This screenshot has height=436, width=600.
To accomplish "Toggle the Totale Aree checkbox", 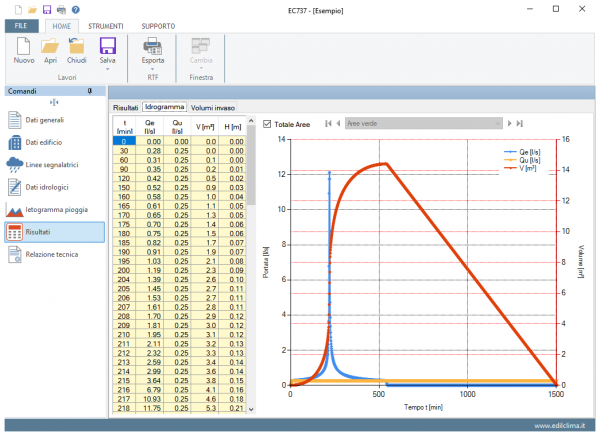I will [x=267, y=124].
